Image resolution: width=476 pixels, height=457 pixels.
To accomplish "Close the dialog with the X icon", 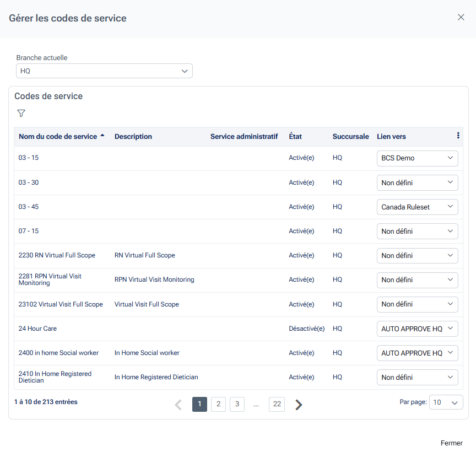I will [x=461, y=17].
